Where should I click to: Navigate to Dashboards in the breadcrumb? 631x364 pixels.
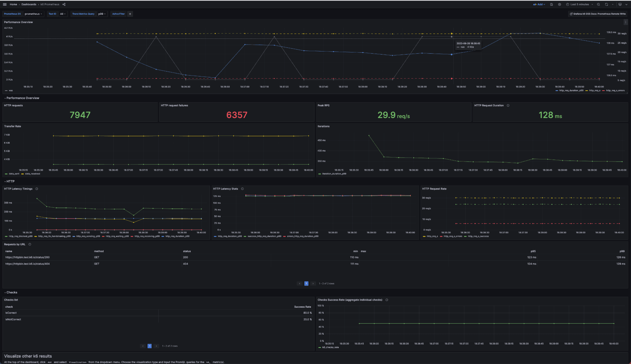[x=28, y=4]
